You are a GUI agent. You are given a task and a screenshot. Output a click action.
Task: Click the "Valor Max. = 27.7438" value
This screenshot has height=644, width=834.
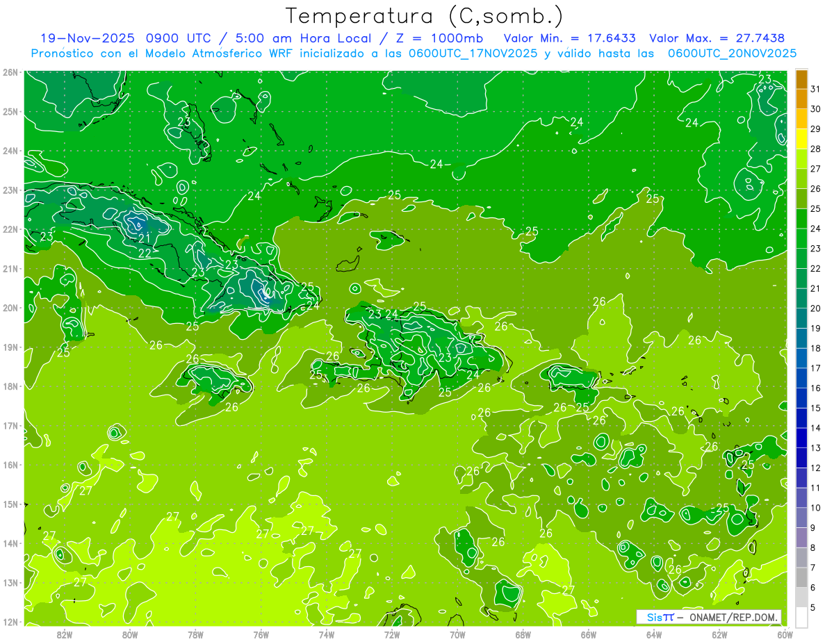pyautogui.click(x=717, y=38)
